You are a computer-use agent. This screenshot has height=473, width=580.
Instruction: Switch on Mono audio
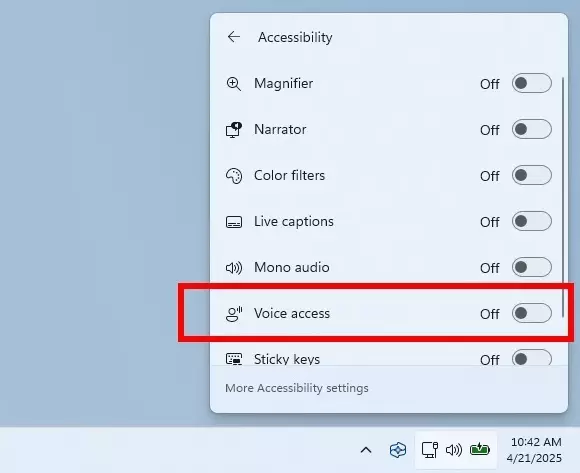(532, 267)
